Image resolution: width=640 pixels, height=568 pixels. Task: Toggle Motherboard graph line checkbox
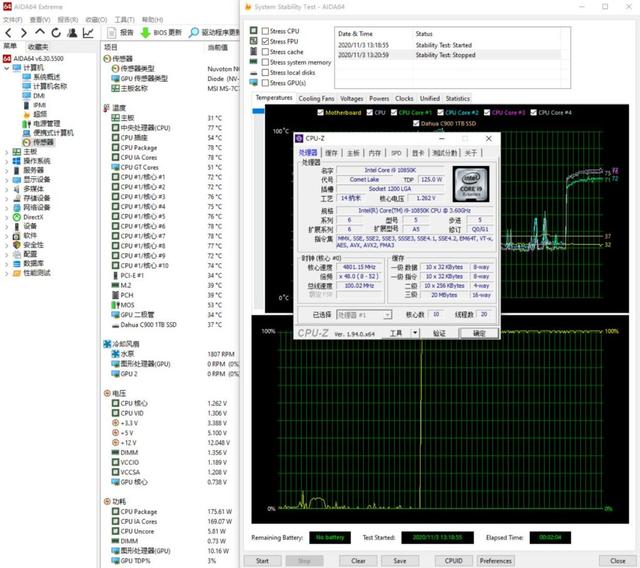tap(320, 113)
